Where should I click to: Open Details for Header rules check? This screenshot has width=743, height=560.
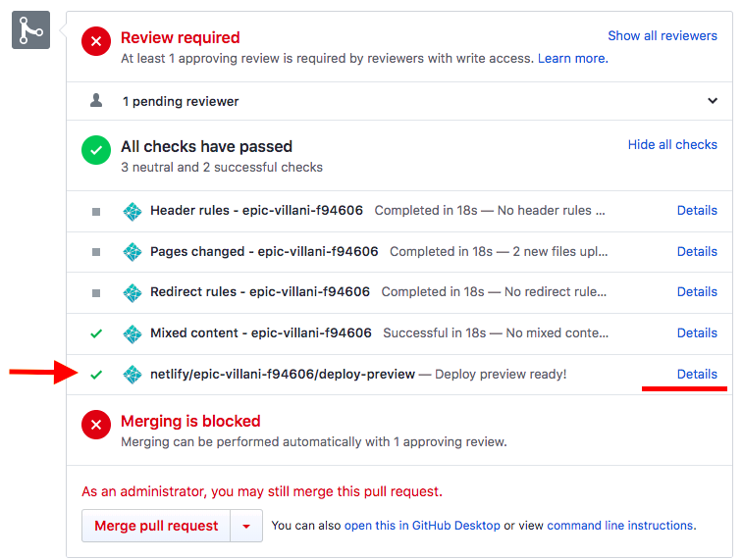pos(697,210)
